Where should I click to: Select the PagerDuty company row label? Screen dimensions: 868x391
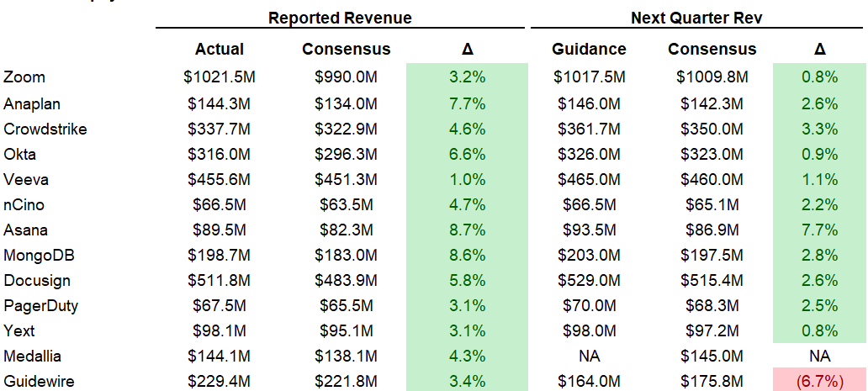click(x=41, y=305)
